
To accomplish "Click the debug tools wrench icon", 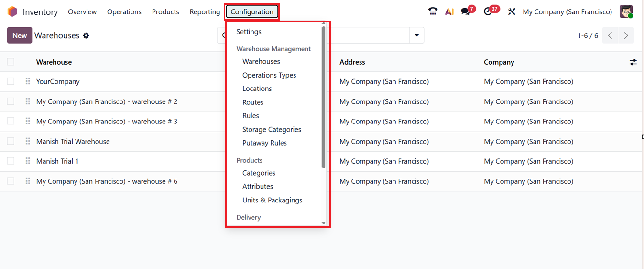I will coord(512,12).
